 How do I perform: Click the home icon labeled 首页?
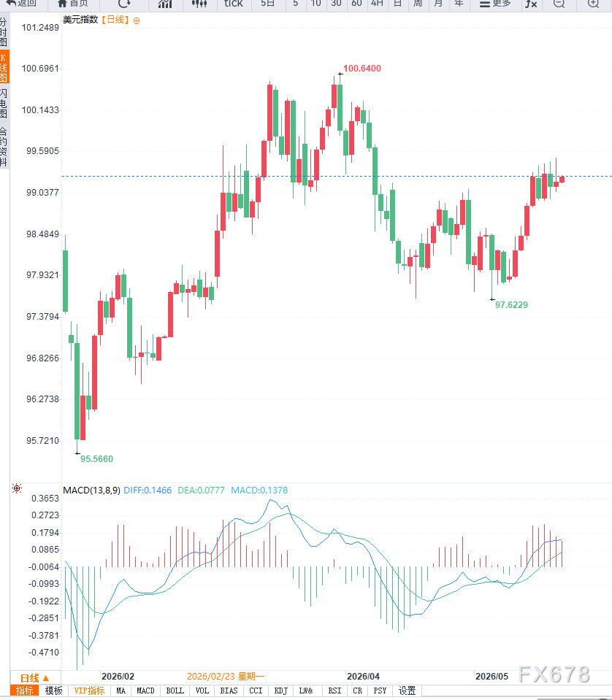pos(73,4)
